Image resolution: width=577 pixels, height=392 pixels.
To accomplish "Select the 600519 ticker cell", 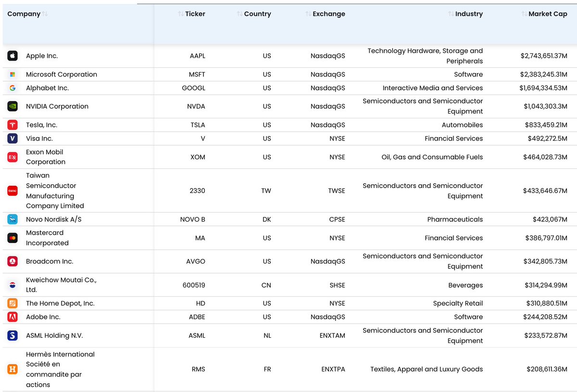I will (194, 285).
